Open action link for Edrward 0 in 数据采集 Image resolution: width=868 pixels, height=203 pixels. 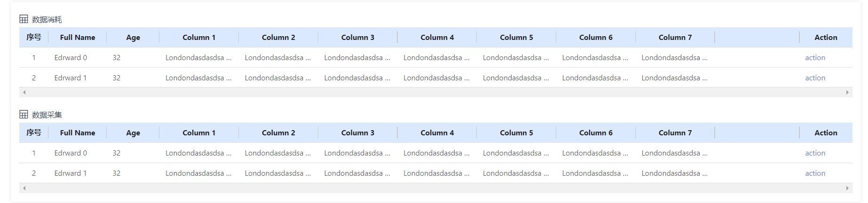815,153
